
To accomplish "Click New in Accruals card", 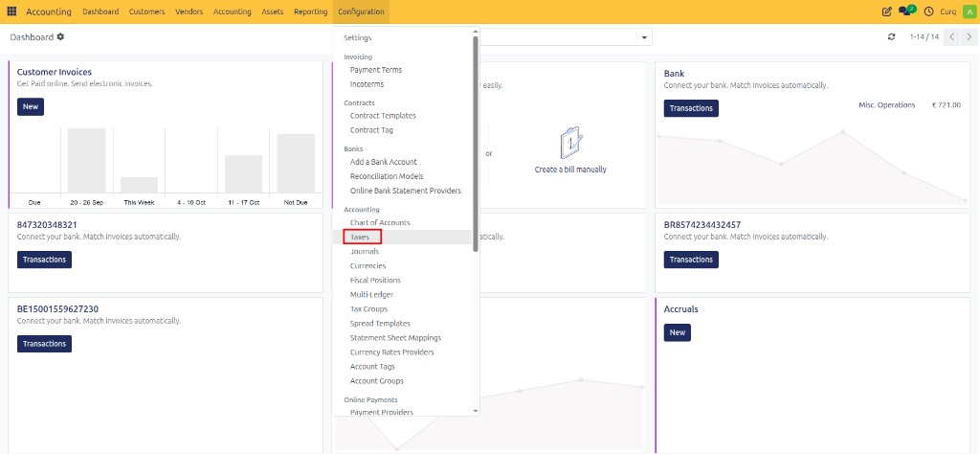I will (x=678, y=332).
